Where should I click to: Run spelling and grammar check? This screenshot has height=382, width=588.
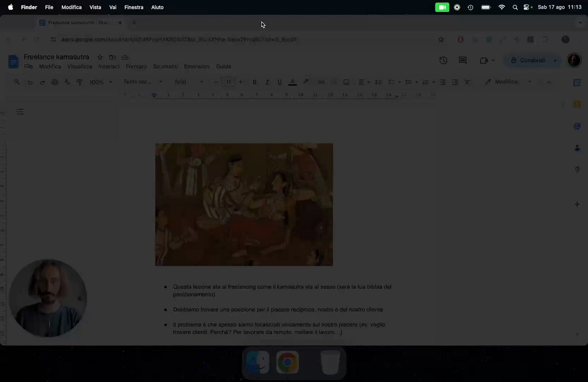pos(67,82)
